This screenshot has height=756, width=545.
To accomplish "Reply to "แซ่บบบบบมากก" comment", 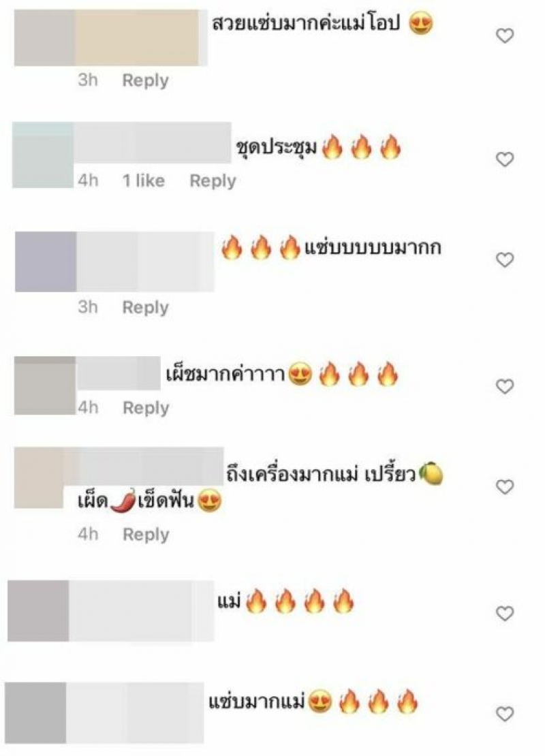I will click(x=145, y=307).
